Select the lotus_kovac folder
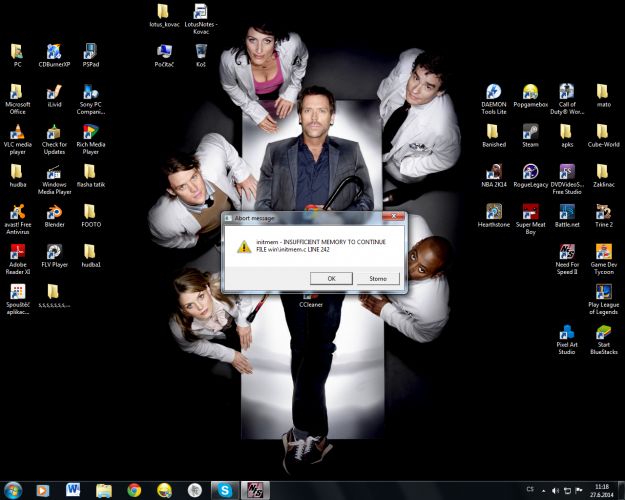The width and height of the screenshot is (625, 500). [x=164, y=16]
